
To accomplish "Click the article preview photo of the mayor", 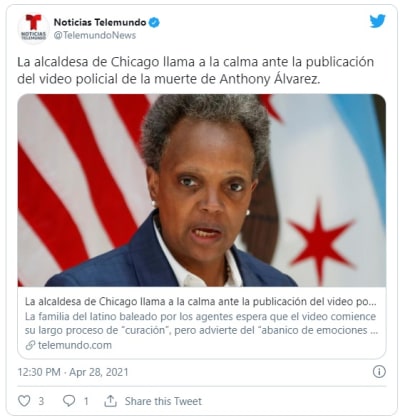I will click(x=202, y=190).
